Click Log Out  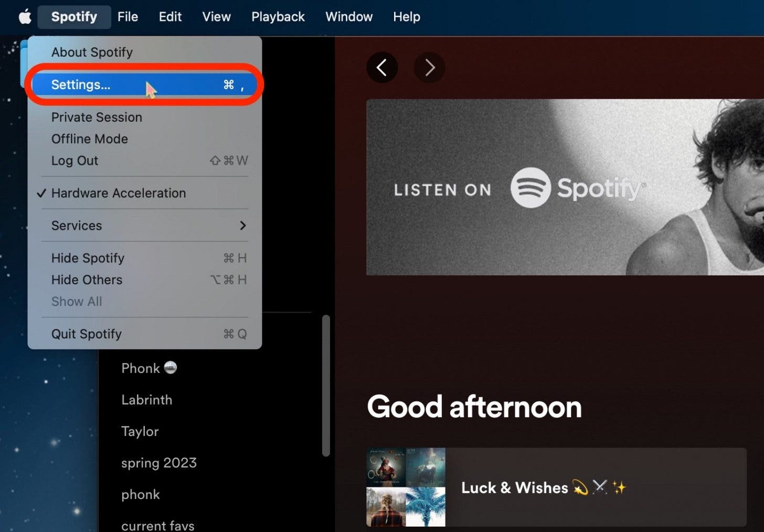(x=75, y=161)
